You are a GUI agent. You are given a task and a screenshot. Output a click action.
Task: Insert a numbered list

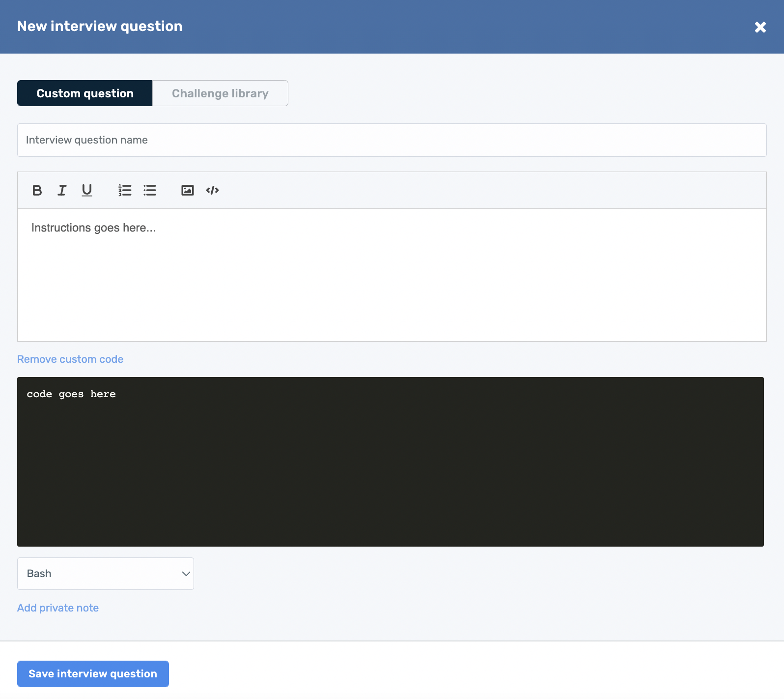click(125, 190)
